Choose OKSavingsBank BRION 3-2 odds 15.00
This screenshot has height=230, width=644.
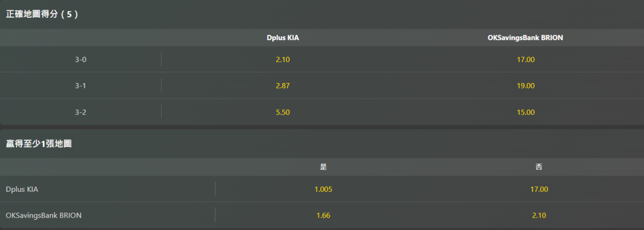click(525, 112)
